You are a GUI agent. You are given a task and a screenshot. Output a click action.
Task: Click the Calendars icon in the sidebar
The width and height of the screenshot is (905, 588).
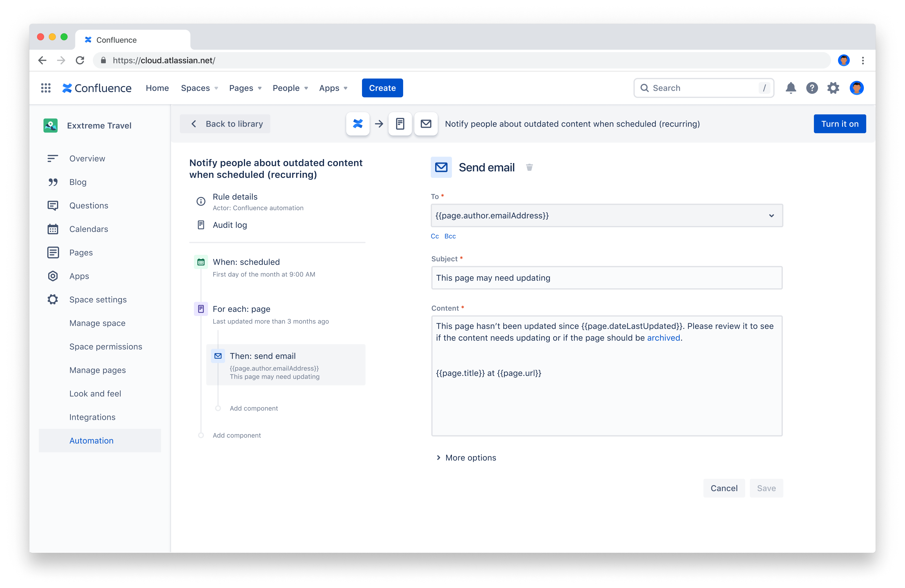pyautogui.click(x=53, y=229)
